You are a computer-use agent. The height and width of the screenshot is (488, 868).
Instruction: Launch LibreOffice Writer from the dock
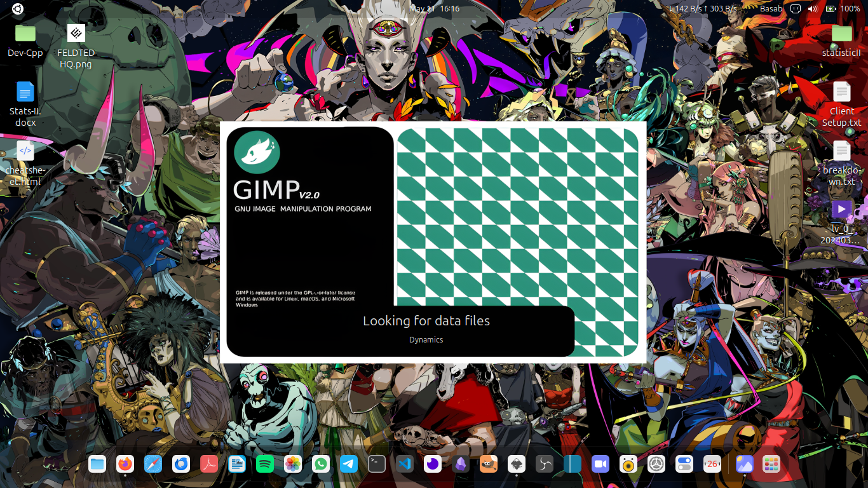pyautogui.click(x=237, y=464)
